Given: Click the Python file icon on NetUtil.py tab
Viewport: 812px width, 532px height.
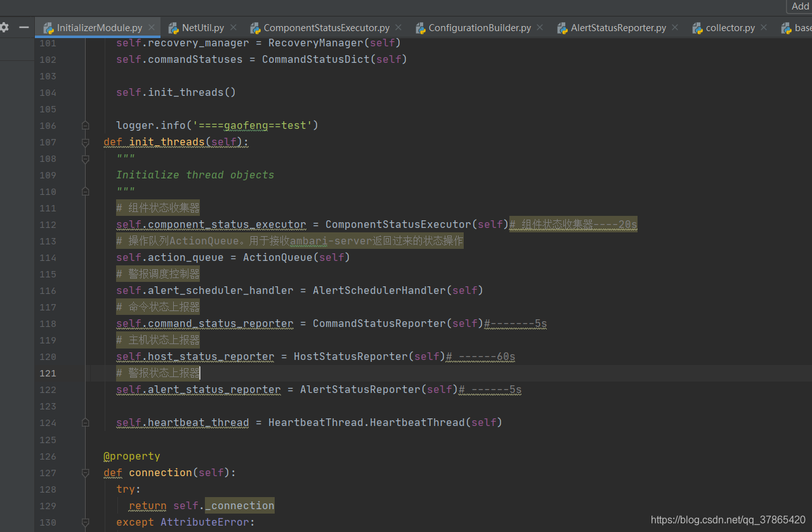Looking at the screenshot, I should coord(173,28).
